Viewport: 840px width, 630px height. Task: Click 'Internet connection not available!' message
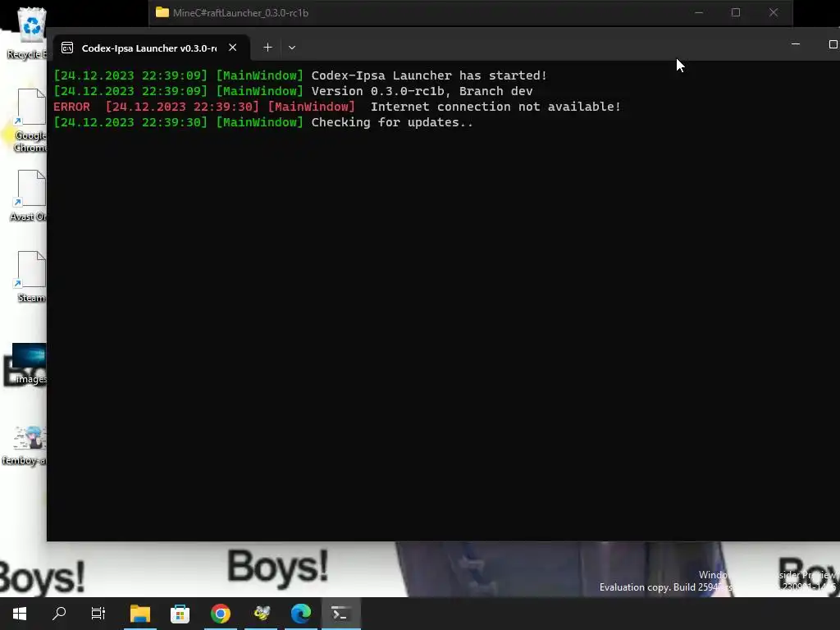tap(495, 107)
